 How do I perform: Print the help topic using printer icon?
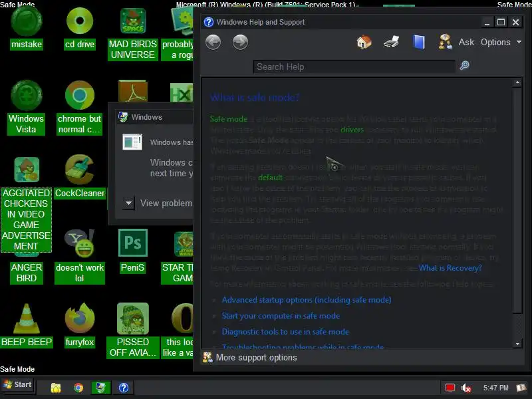tap(391, 43)
